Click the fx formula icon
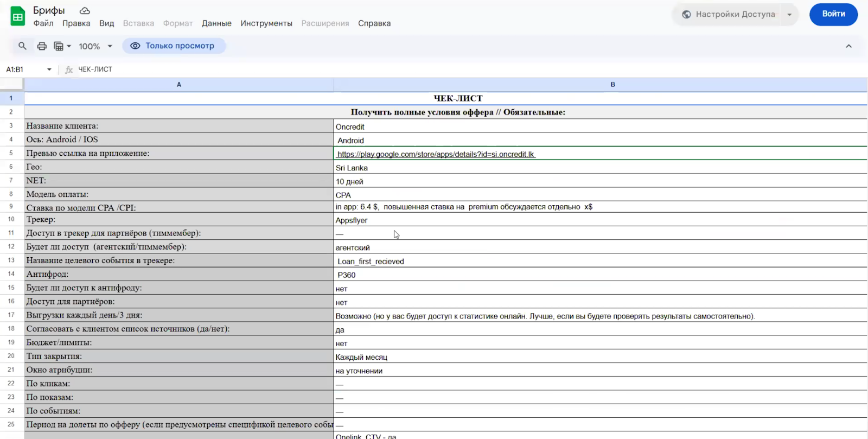The height and width of the screenshot is (439, 868). coord(69,69)
